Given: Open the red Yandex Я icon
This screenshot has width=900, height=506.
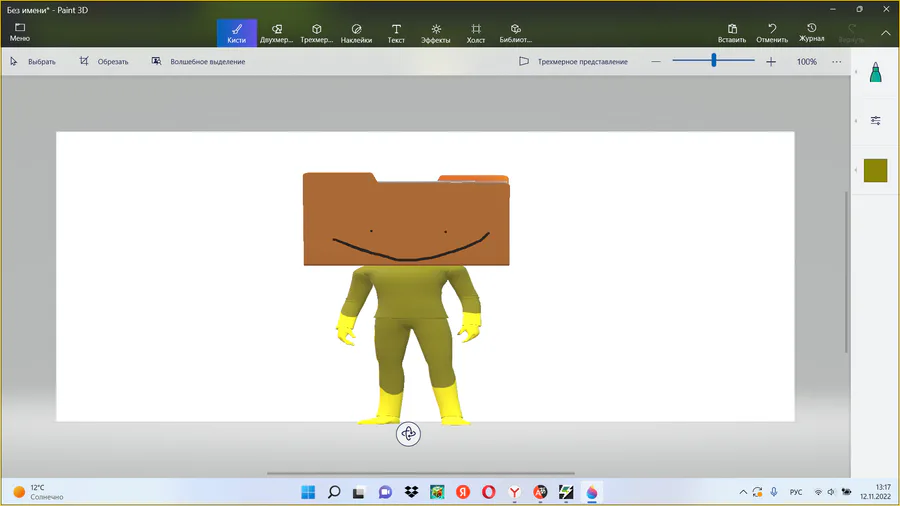Looking at the screenshot, I should (x=463, y=492).
